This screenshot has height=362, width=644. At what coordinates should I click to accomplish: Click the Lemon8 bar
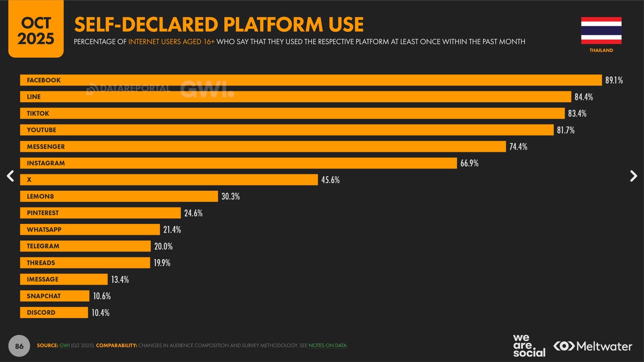point(119,196)
